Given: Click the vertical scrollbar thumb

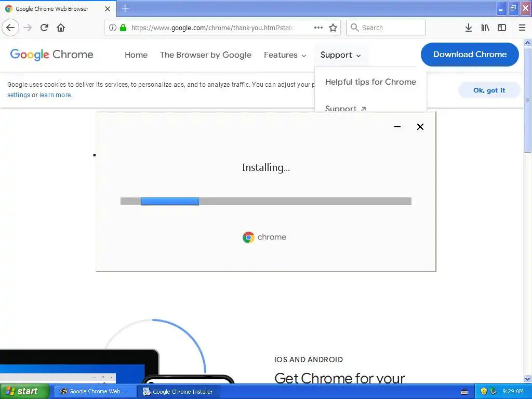Looking at the screenshot, I should [528, 99].
